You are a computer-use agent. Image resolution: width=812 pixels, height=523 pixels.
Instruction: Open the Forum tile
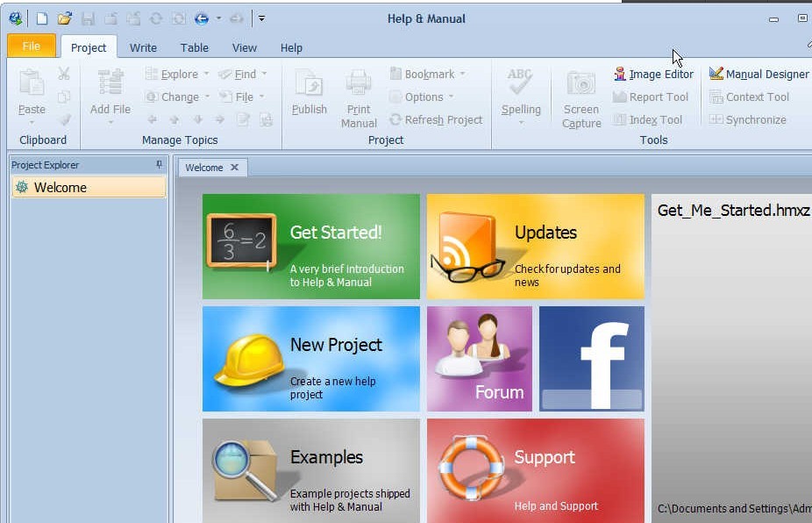point(480,359)
